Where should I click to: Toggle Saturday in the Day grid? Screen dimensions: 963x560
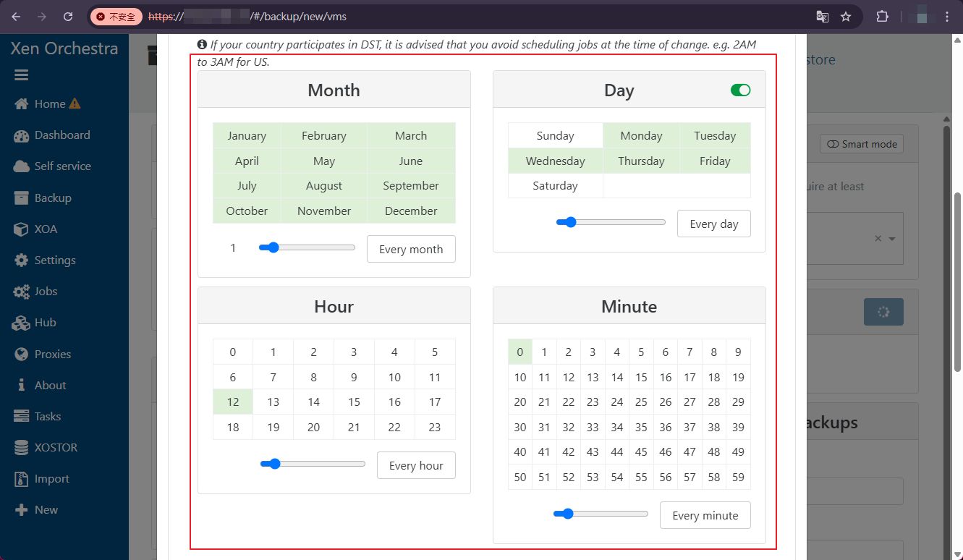click(556, 185)
